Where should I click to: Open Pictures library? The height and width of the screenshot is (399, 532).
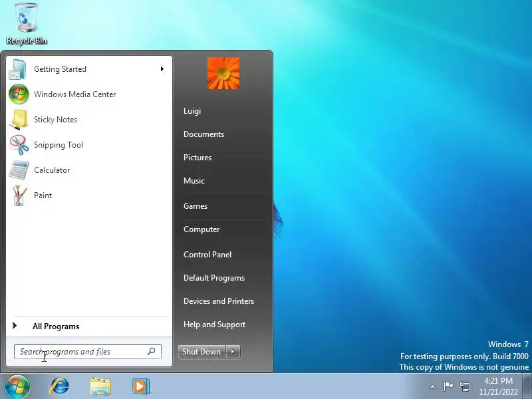tap(198, 158)
